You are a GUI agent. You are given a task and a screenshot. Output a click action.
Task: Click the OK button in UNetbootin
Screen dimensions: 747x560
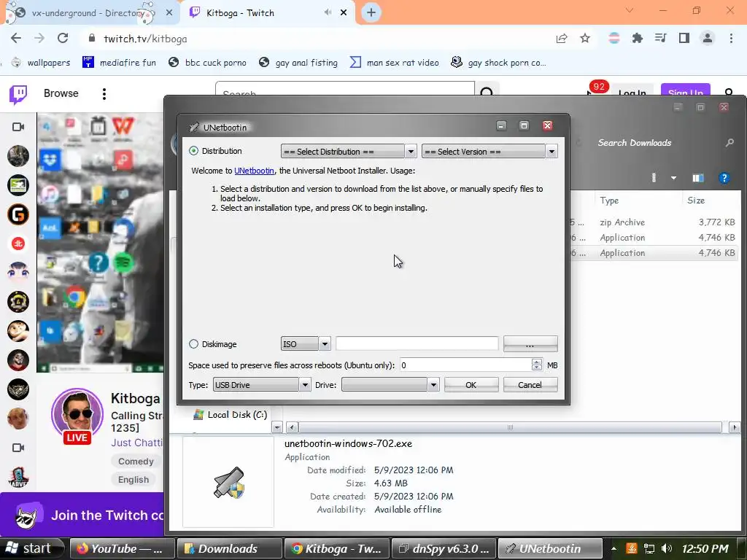[471, 385]
